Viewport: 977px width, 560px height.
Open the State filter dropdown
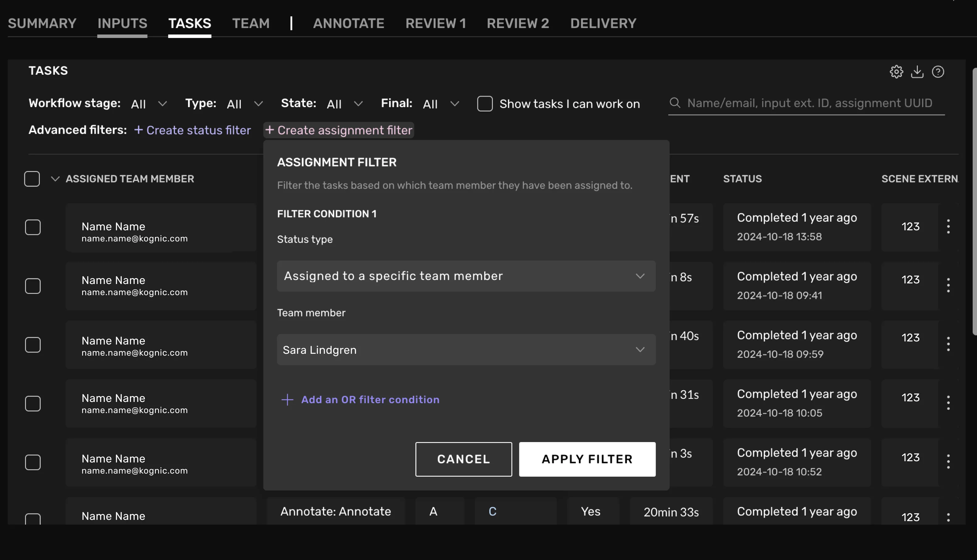(x=345, y=104)
